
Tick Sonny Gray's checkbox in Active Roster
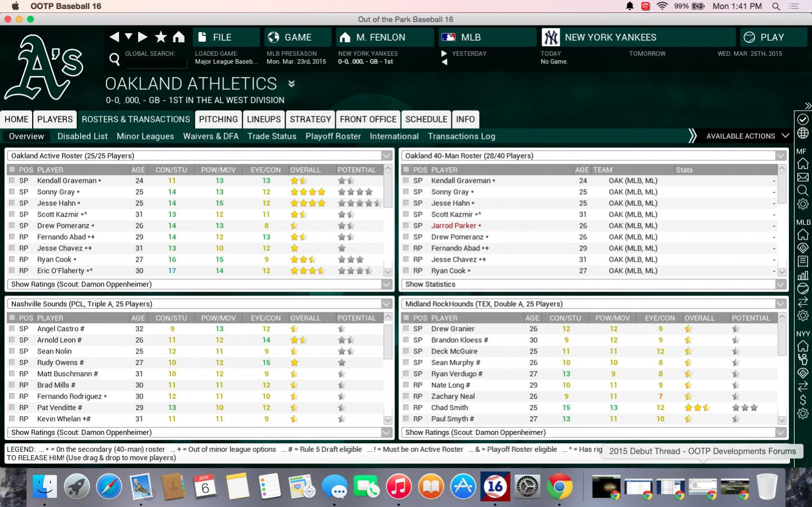click(x=12, y=192)
